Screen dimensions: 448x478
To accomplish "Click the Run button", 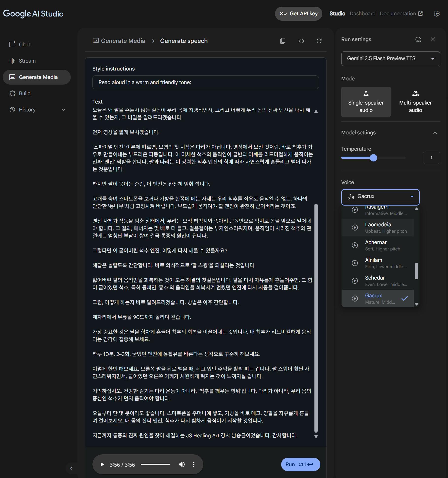I will pyautogui.click(x=301, y=464).
